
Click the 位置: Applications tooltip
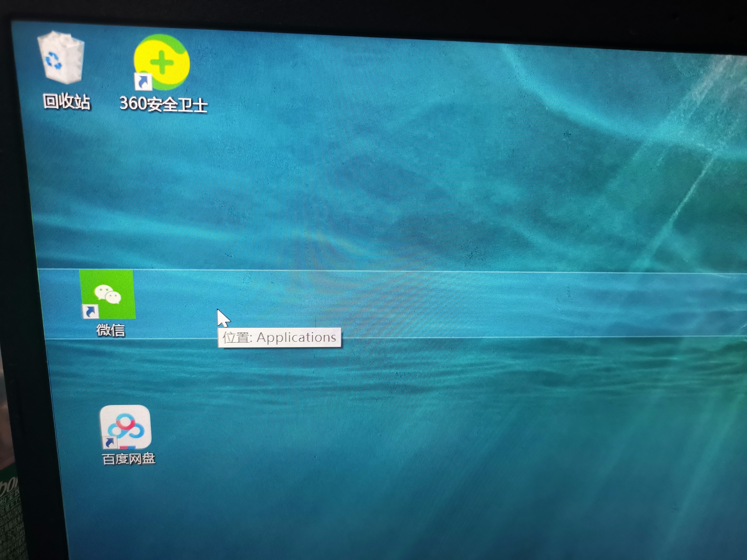tap(279, 337)
